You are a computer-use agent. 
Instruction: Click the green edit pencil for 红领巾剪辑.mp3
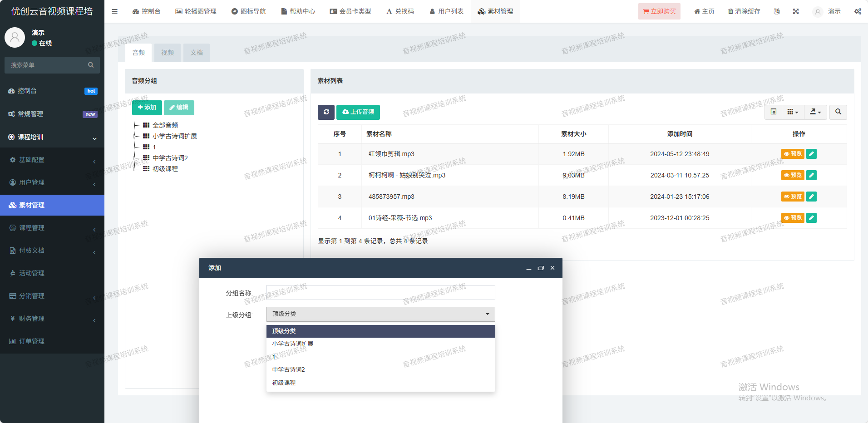tap(811, 154)
